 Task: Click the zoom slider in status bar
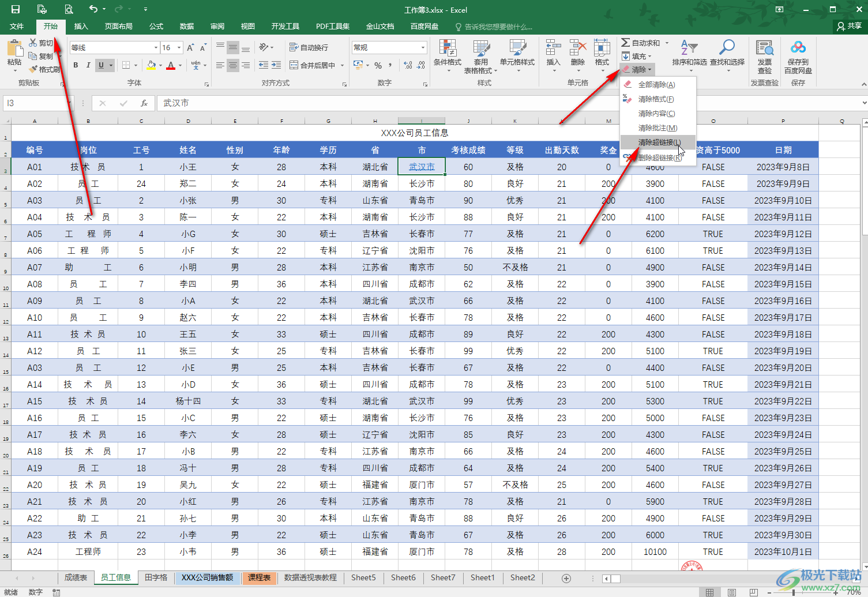794,592
